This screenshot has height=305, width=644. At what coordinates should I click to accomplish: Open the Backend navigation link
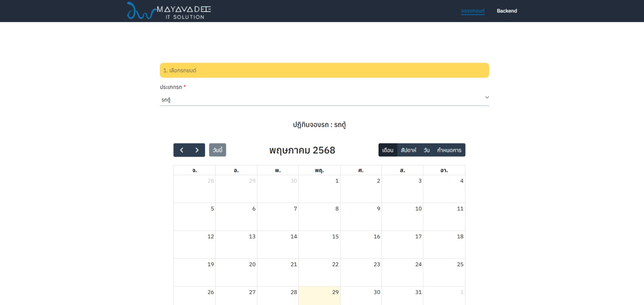507,11
